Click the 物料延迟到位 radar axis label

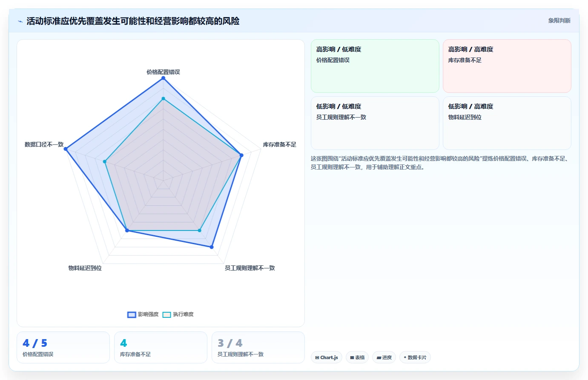click(85, 268)
